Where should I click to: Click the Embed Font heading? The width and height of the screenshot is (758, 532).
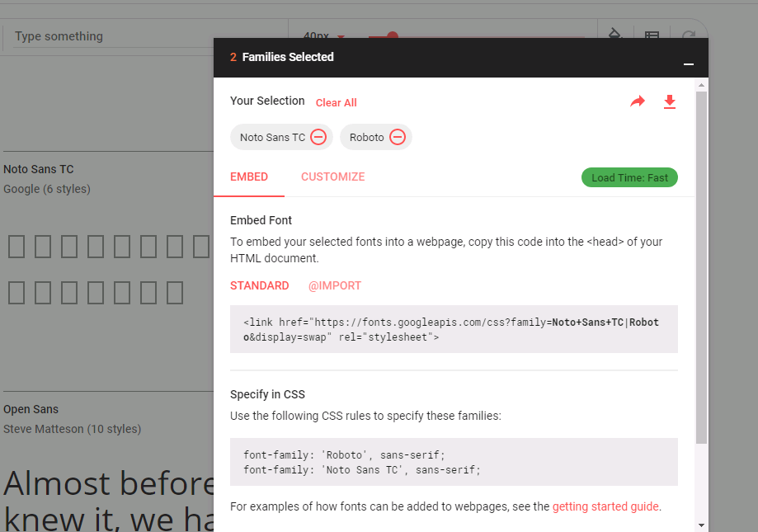[x=261, y=220]
